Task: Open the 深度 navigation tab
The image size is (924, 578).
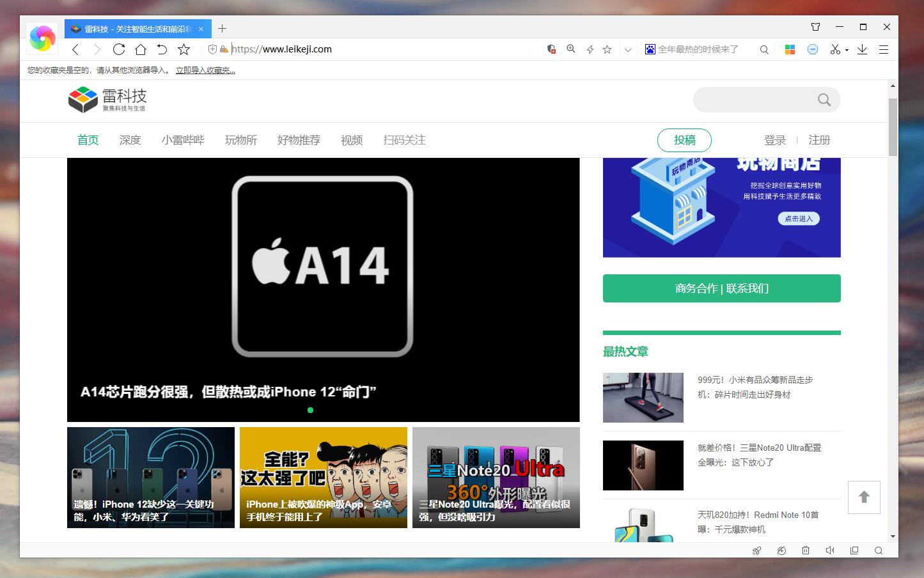Action: click(x=130, y=140)
